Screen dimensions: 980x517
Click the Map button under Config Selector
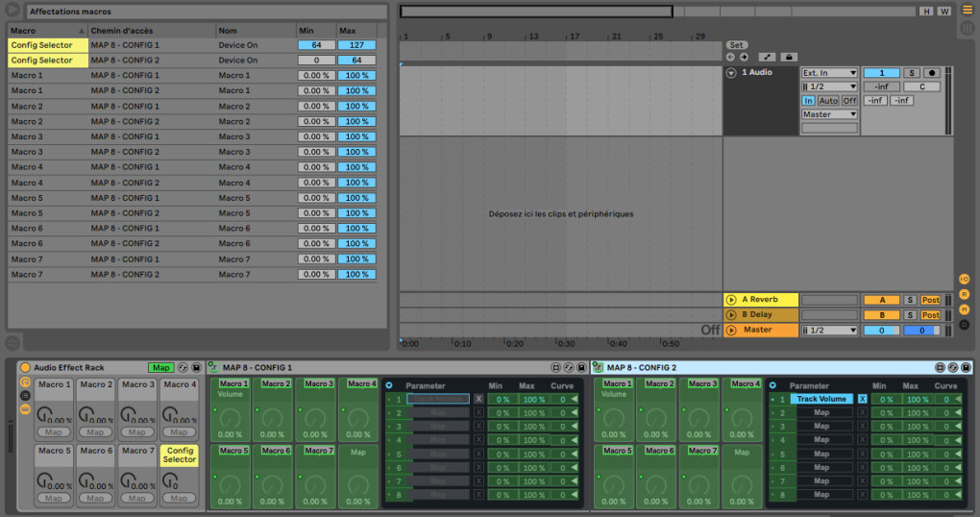click(x=179, y=498)
